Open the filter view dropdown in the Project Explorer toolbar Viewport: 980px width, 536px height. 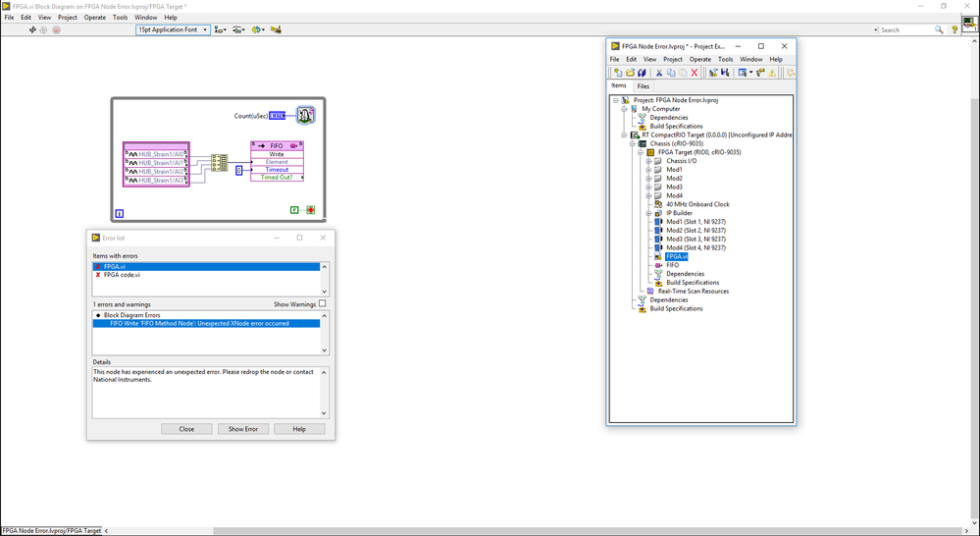tap(745, 73)
